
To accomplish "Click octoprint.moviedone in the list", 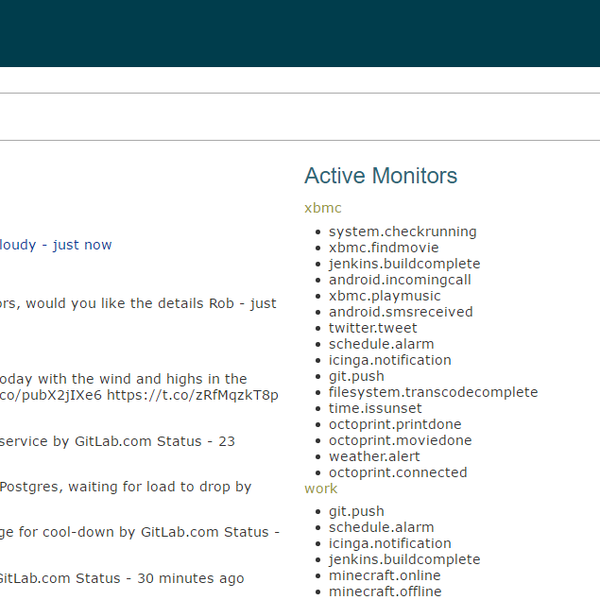I will point(400,440).
